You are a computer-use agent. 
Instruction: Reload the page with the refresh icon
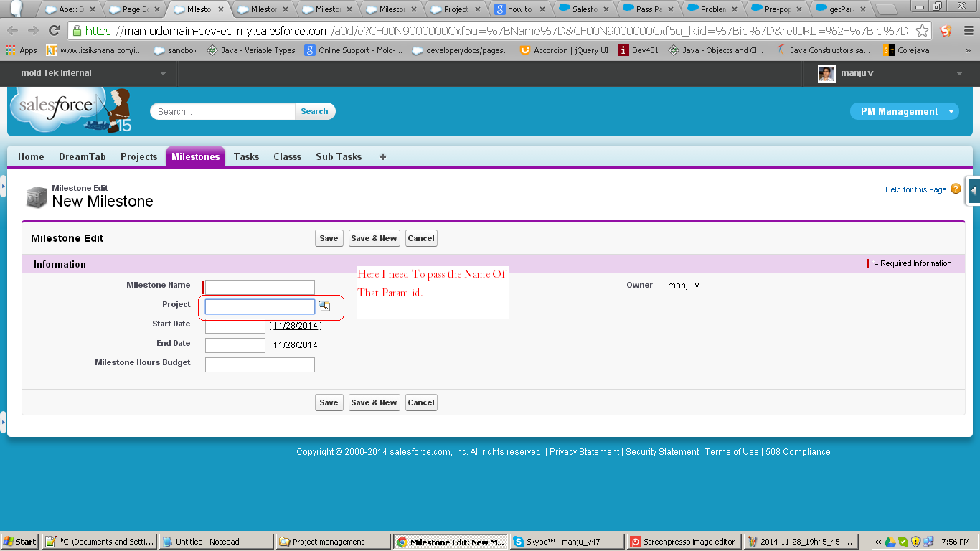(x=54, y=31)
